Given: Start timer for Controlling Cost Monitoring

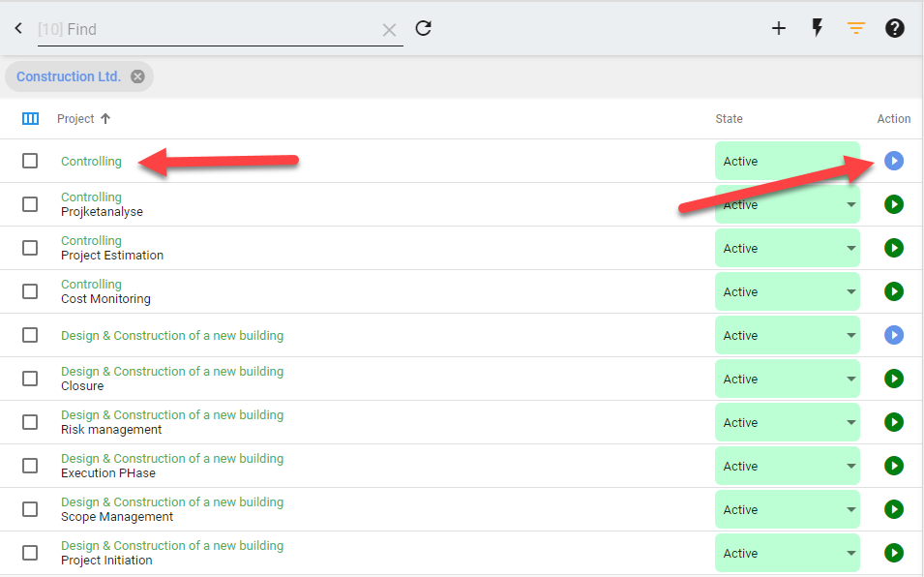Looking at the screenshot, I should pos(894,291).
